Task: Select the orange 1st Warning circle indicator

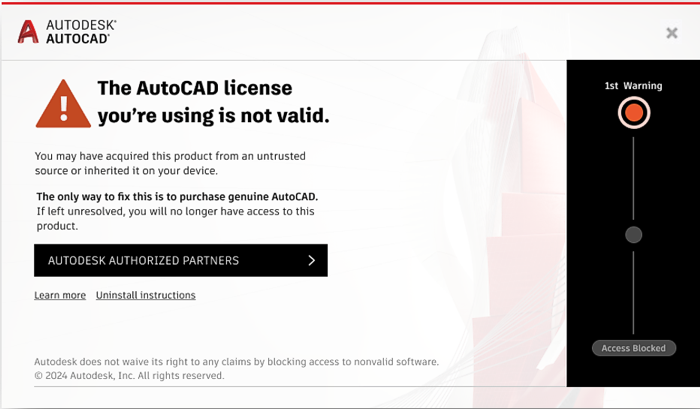Action: click(x=633, y=113)
